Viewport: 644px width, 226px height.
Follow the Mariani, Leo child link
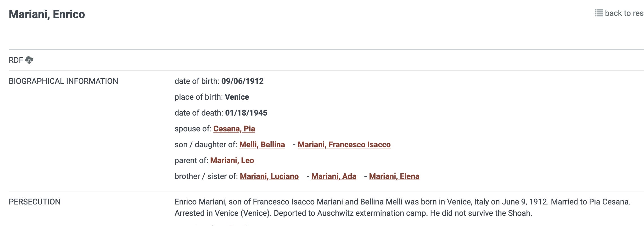coord(232,160)
